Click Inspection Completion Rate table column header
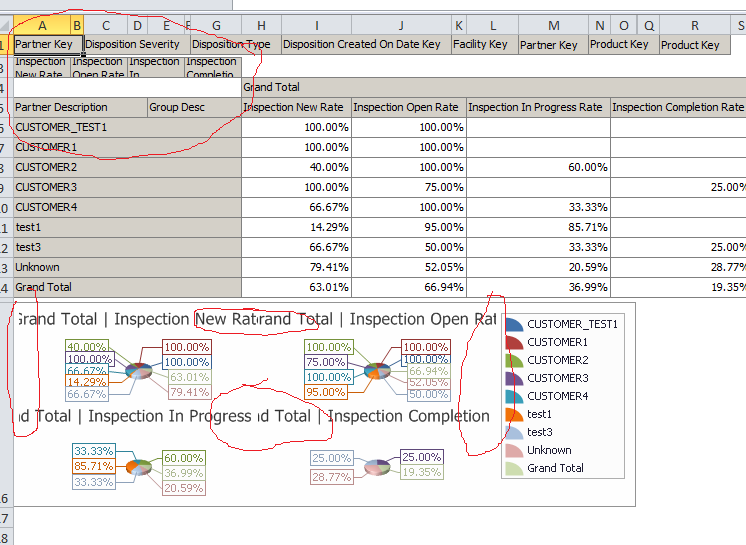This screenshot has height=545, width=746. tap(678, 107)
